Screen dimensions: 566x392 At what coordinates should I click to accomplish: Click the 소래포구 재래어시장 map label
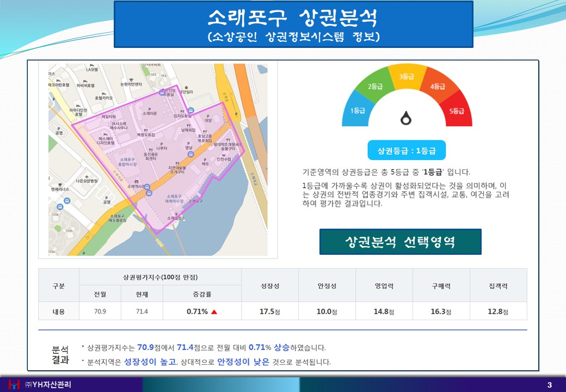[x=174, y=199]
